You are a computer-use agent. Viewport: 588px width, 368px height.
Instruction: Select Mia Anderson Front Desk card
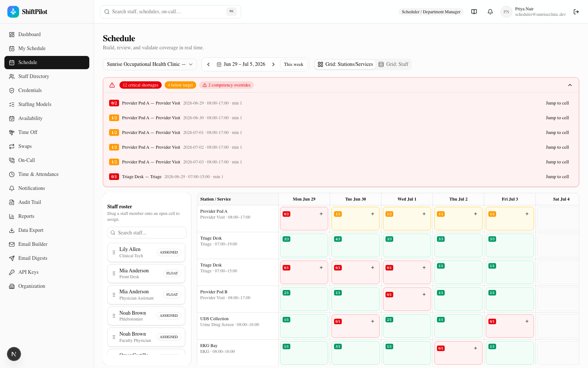point(146,273)
